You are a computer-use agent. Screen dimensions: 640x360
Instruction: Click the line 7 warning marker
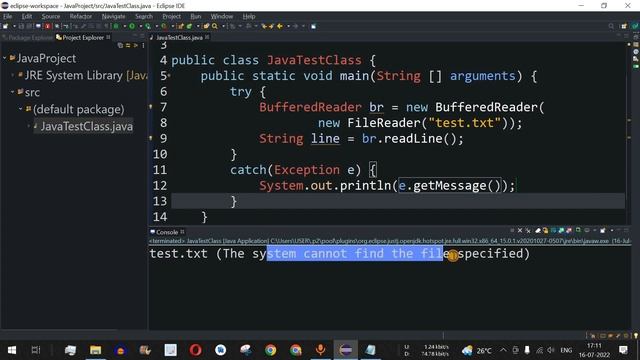click(x=151, y=107)
